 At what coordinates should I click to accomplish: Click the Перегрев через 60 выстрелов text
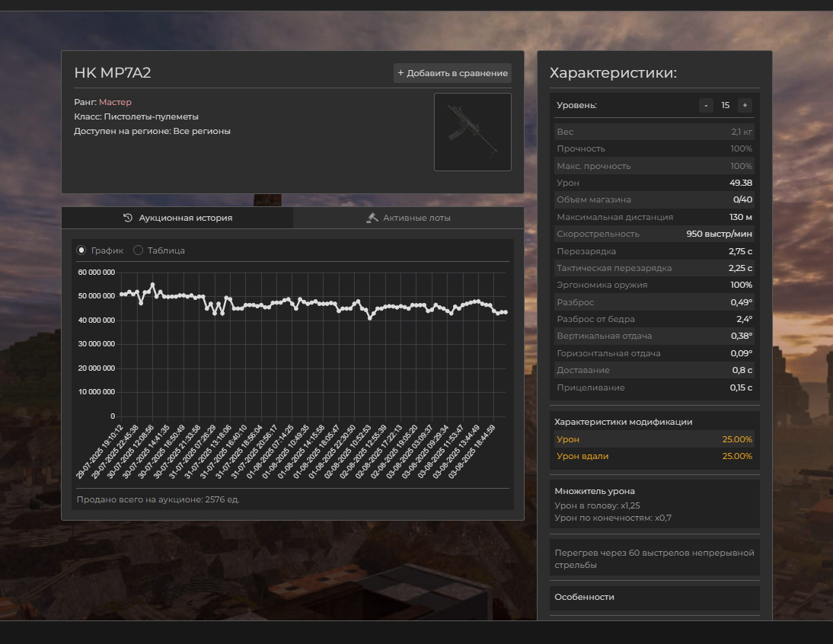point(655,559)
